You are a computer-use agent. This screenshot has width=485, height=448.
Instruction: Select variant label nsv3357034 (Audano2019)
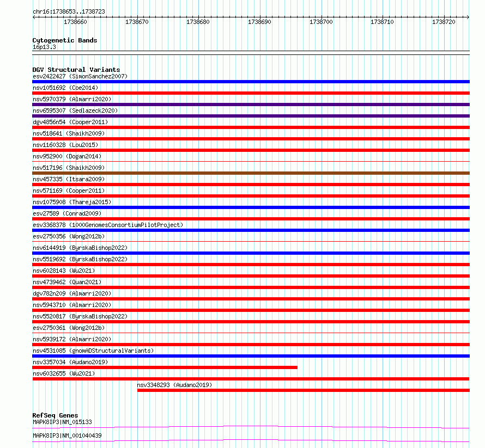[70, 362]
